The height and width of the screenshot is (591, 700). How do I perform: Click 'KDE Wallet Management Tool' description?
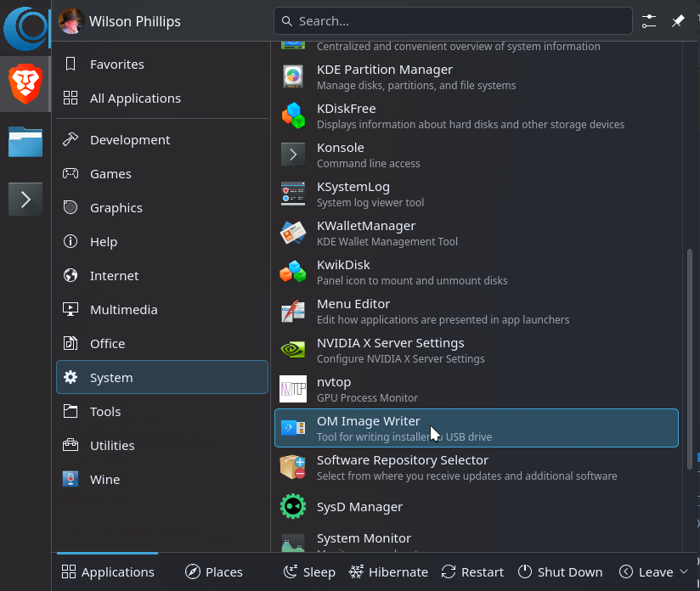(x=387, y=241)
